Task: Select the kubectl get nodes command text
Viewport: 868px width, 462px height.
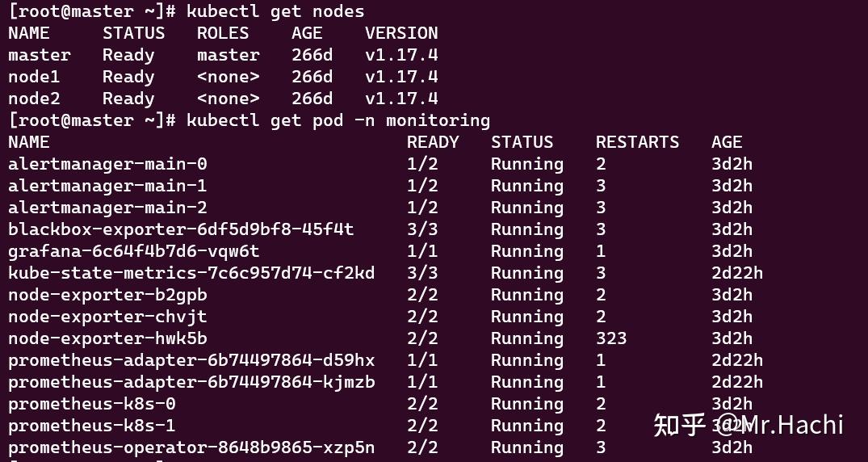Action: pos(275,11)
